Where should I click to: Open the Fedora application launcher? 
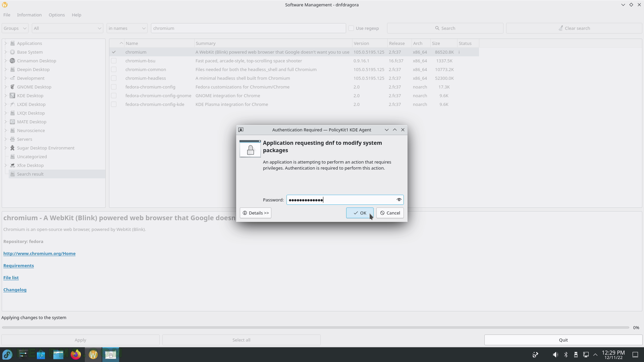pyautogui.click(x=7, y=354)
